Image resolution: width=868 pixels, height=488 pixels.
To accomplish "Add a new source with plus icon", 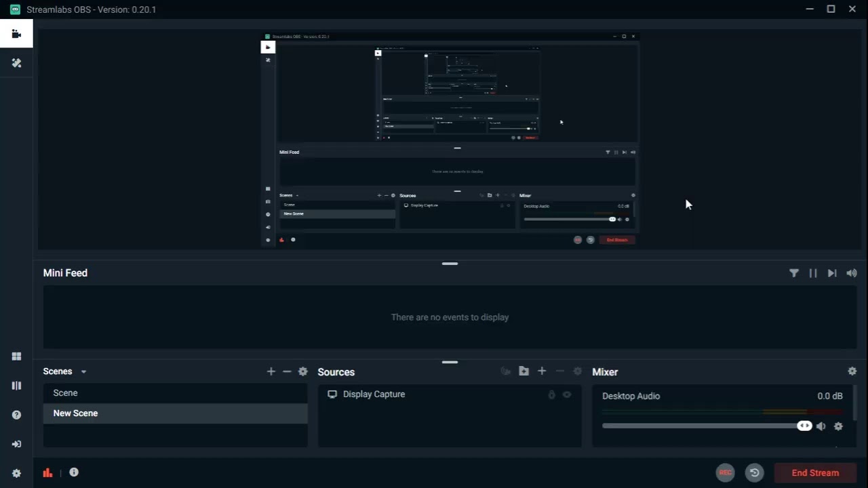I will tap(542, 371).
